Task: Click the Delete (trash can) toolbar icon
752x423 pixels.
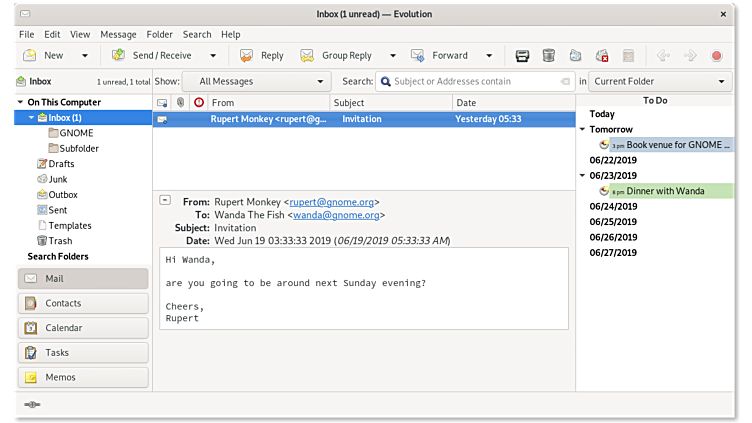Action: tap(549, 56)
